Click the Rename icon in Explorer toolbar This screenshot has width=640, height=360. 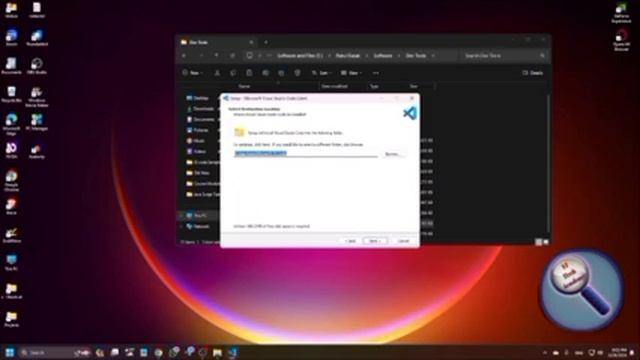pos(265,73)
